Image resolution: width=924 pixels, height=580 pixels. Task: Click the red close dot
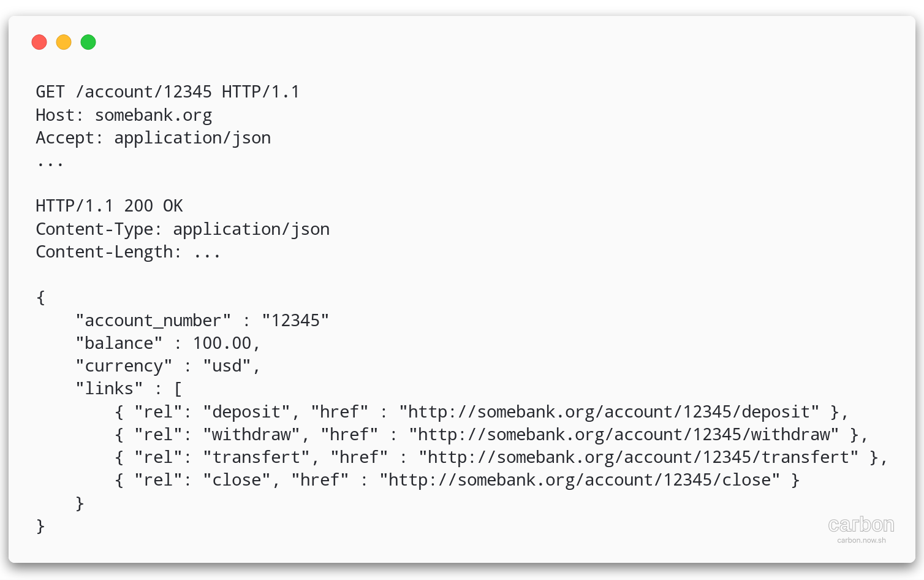click(x=39, y=42)
